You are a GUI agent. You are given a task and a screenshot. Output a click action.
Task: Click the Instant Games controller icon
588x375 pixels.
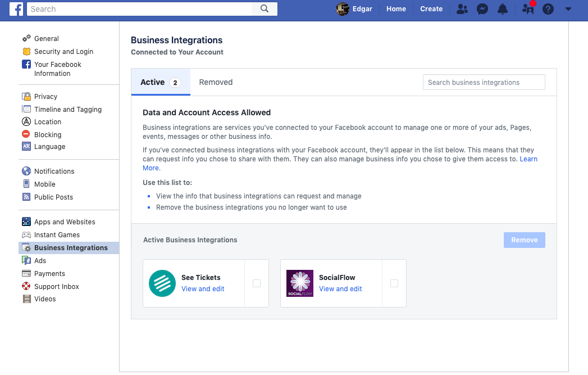tap(26, 234)
